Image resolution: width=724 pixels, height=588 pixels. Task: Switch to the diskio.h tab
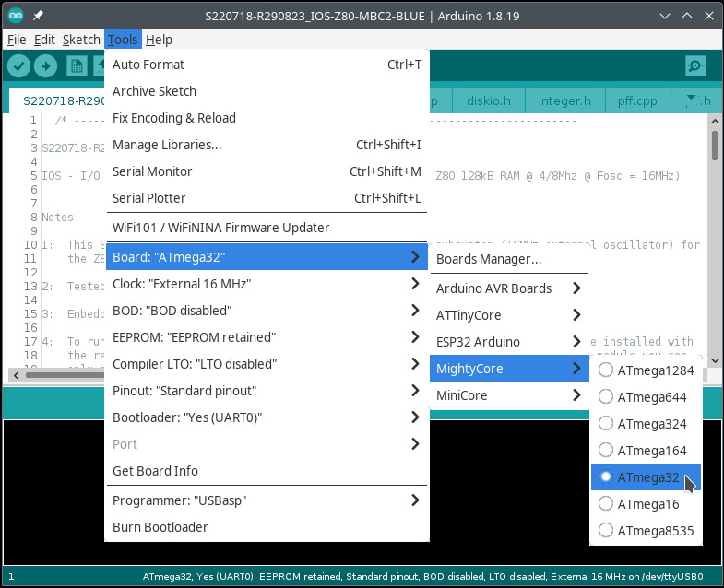[x=489, y=100]
